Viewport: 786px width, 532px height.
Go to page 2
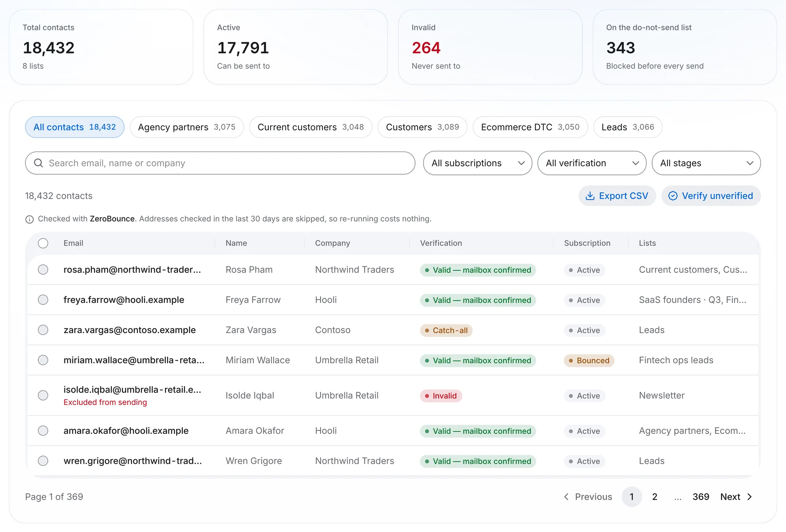click(654, 497)
